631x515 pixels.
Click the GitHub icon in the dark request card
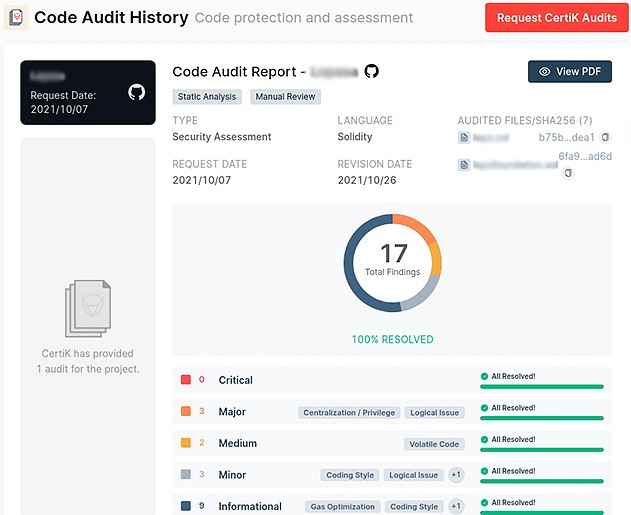pyautogui.click(x=136, y=92)
